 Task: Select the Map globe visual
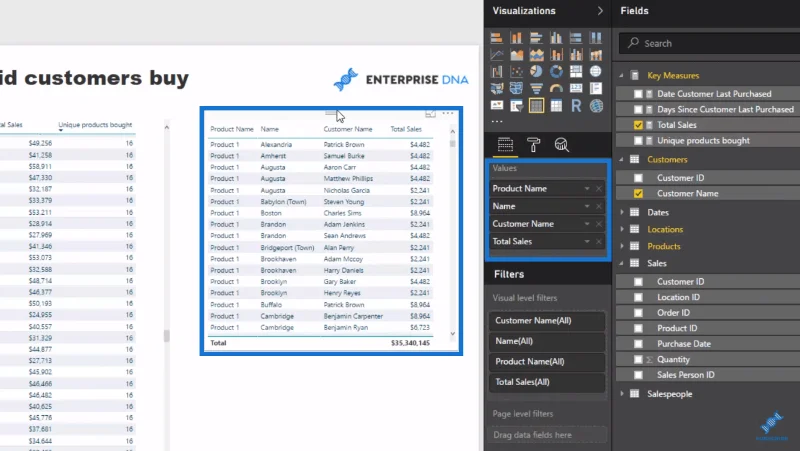coord(596,71)
